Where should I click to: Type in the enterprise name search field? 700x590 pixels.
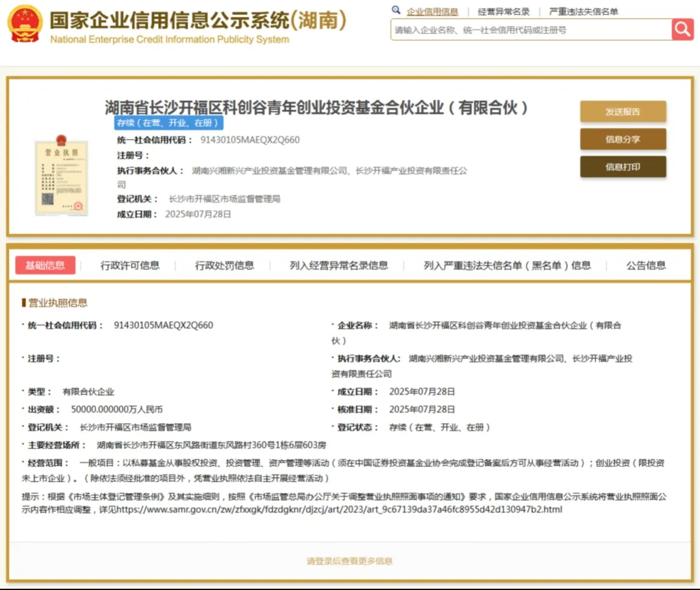(x=530, y=30)
